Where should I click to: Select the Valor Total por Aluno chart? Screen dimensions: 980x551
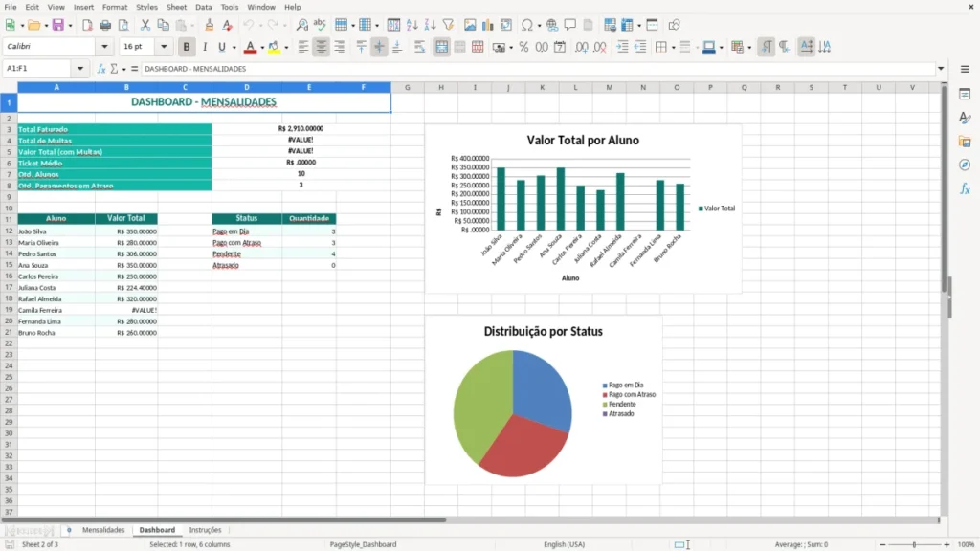pos(583,209)
